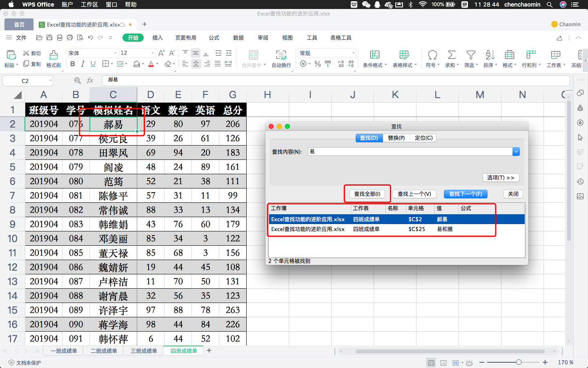Screen dimensions: 588x368
Task: Switch to 定位(G) tab in find dialog
Action: [x=423, y=138]
